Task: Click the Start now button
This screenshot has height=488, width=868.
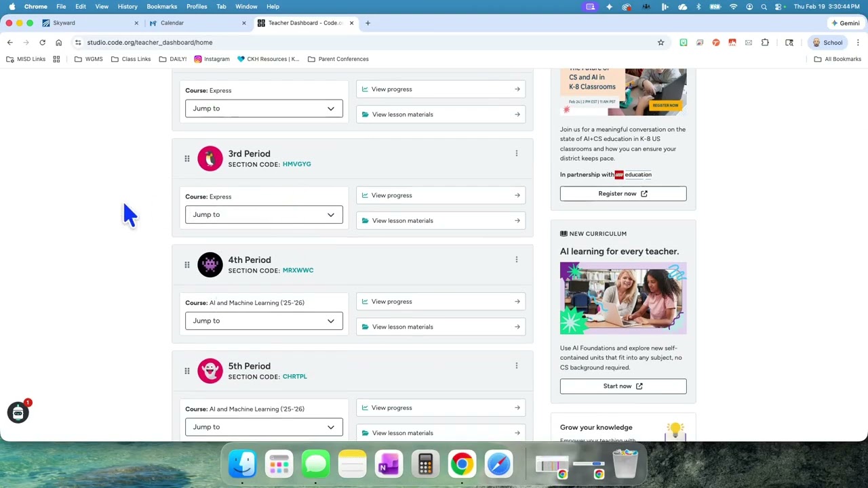Action: (623, 386)
